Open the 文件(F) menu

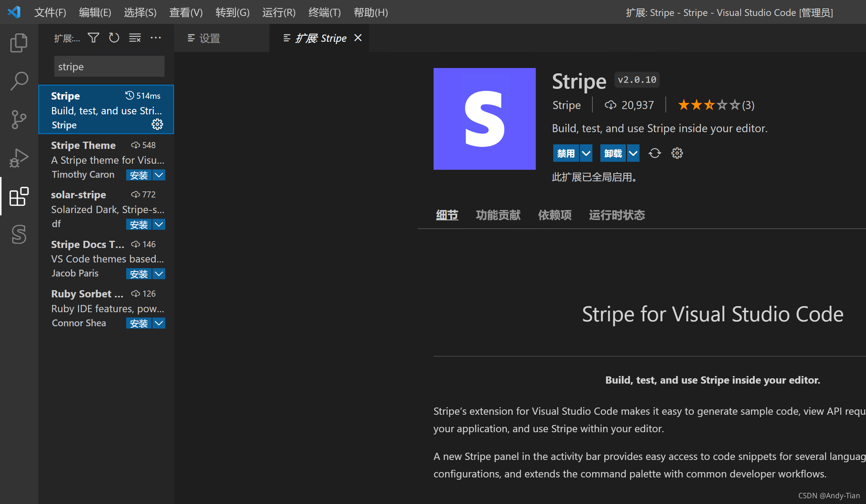(50, 13)
